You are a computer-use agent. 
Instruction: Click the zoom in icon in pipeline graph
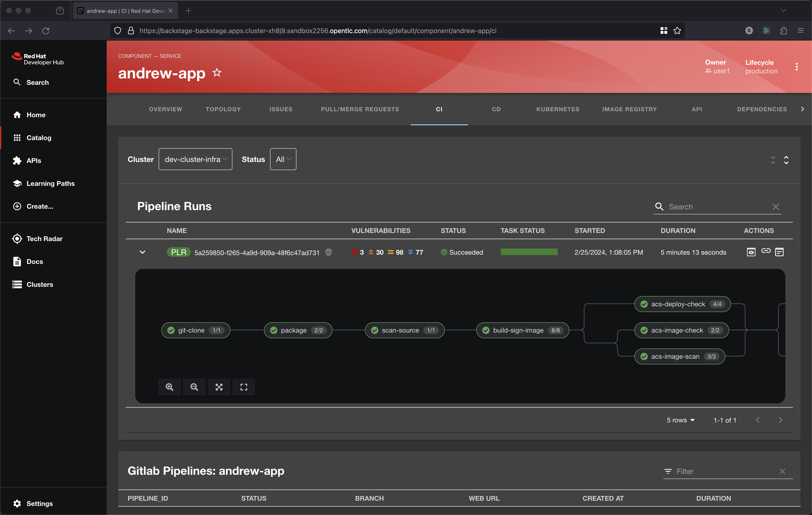pos(169,387)
